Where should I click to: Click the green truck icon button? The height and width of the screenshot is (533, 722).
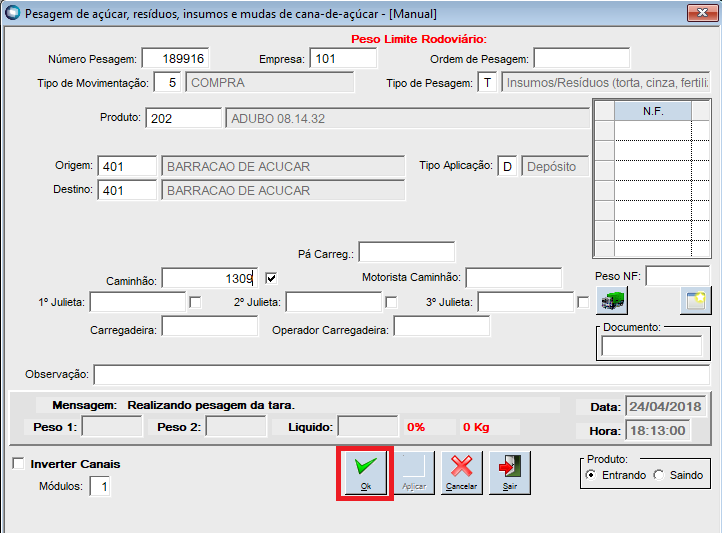(612, 301)
